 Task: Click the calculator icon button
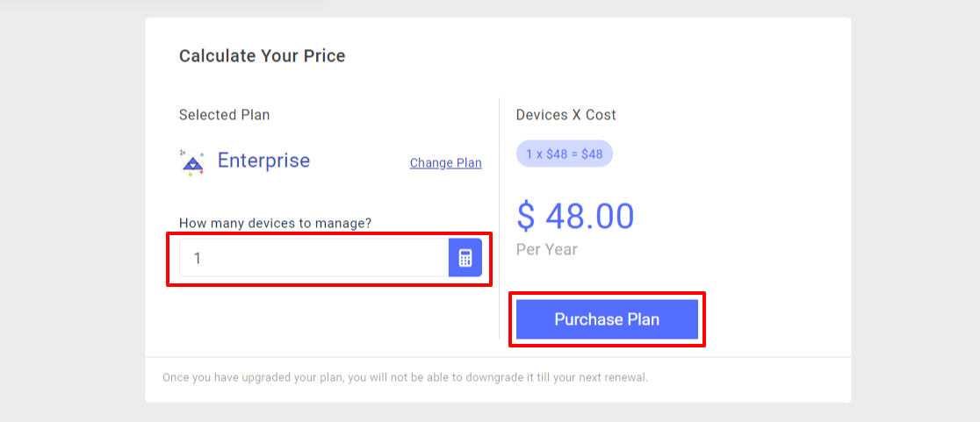pyautogui.click(x=465, y=258)
